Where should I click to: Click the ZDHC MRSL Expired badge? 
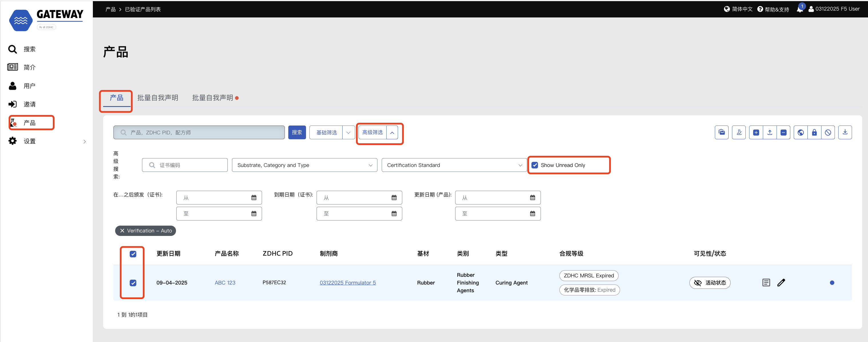(589, 276)
